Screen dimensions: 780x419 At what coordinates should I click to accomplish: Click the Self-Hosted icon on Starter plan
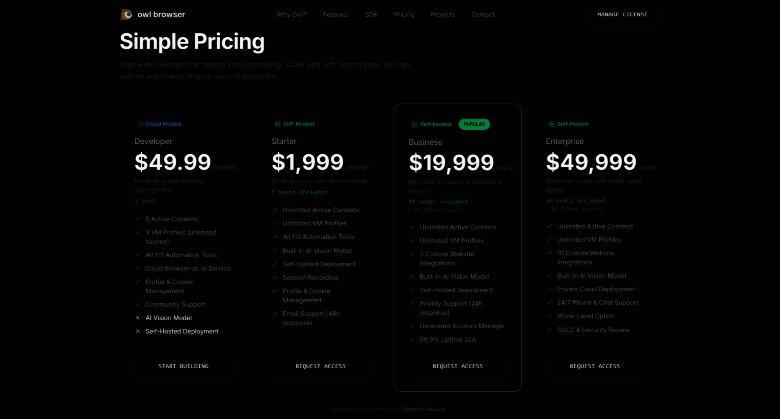click(x=275, y=124)
